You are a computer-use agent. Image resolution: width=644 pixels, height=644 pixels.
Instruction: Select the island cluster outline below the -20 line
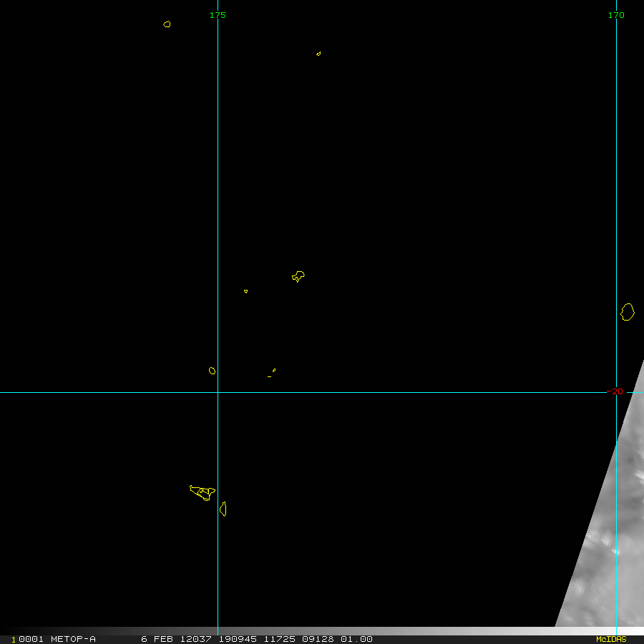click(x=203, y=492)
